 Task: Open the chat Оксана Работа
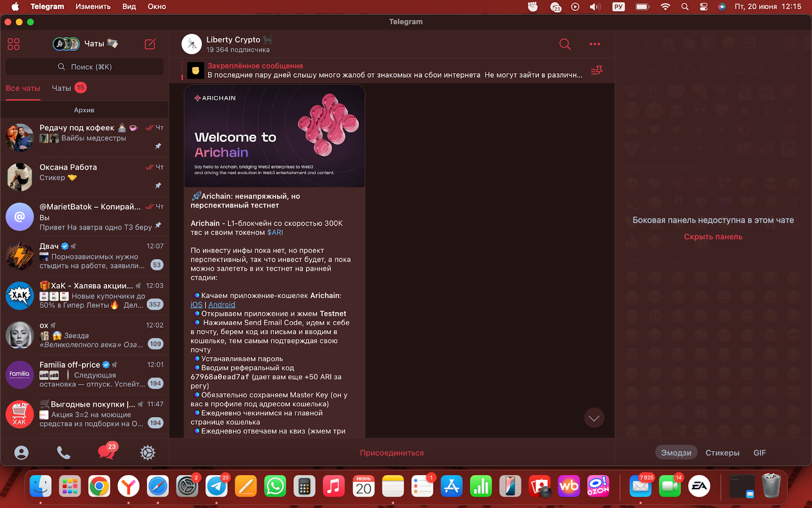[x=84, y=177]
